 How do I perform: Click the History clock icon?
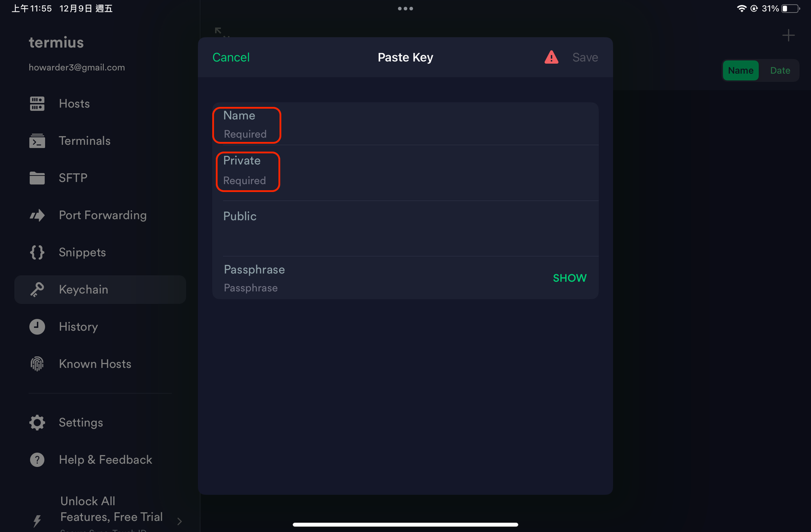(37, 327)
